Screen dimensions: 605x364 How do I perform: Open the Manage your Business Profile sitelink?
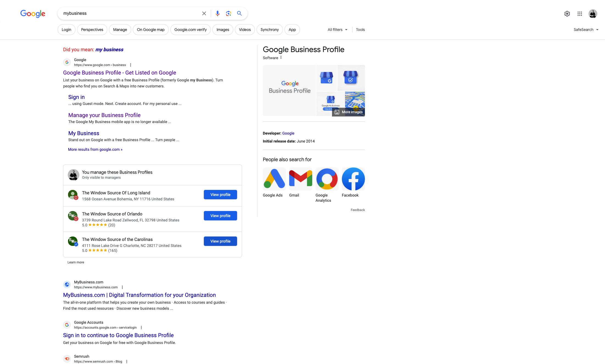[104, 115]
